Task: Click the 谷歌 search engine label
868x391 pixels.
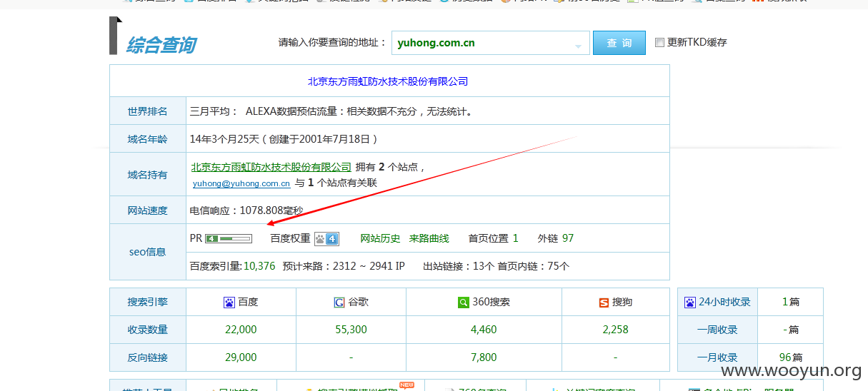Action: point(358,303)
